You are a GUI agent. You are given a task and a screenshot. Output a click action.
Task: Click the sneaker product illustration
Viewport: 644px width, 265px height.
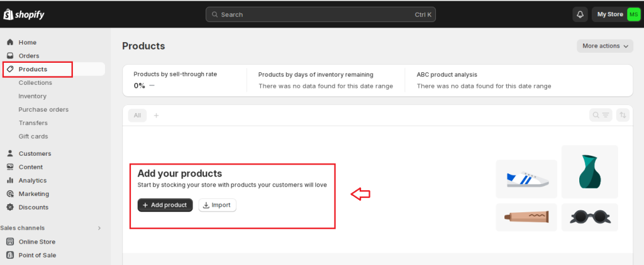pyautogui.click(x=526, y=179)
